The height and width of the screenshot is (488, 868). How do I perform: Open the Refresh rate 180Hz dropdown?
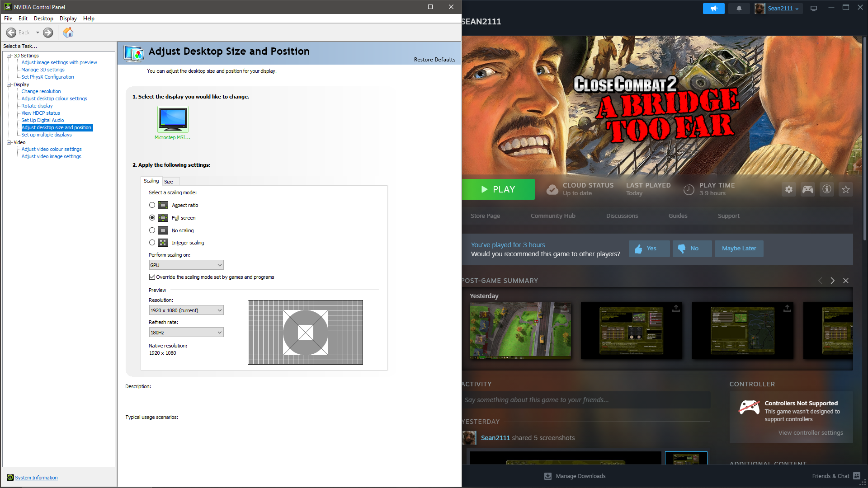click(x=186, y=333)
